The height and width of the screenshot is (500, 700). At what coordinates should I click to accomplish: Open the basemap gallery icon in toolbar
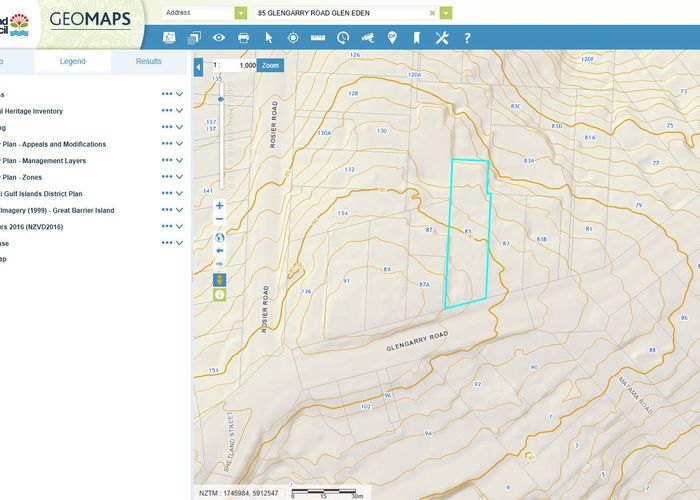169,38
